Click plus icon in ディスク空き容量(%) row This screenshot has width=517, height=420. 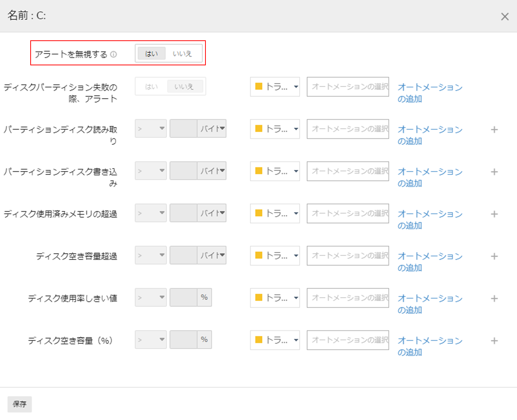pyautogui.click(x=494, y=340)
